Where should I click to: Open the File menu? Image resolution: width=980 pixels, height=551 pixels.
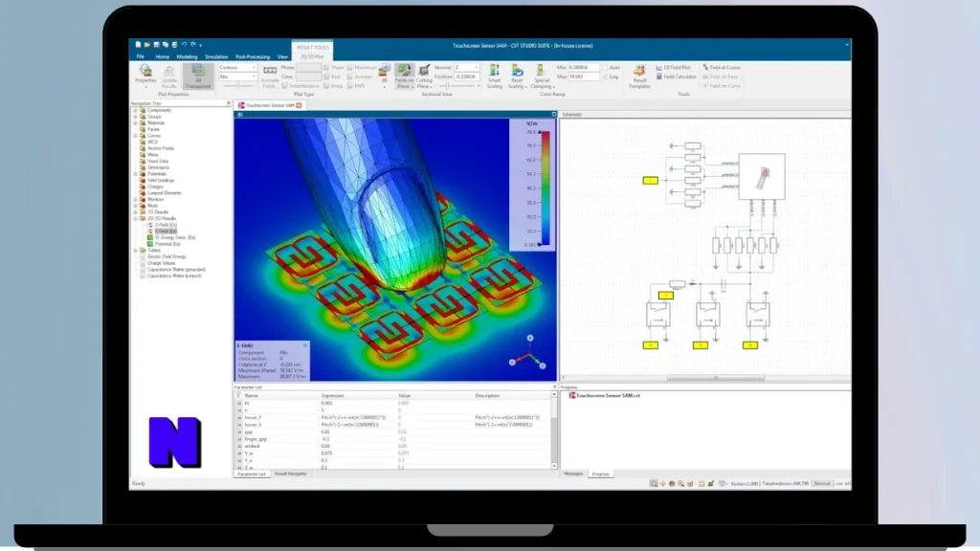[140, 56]
